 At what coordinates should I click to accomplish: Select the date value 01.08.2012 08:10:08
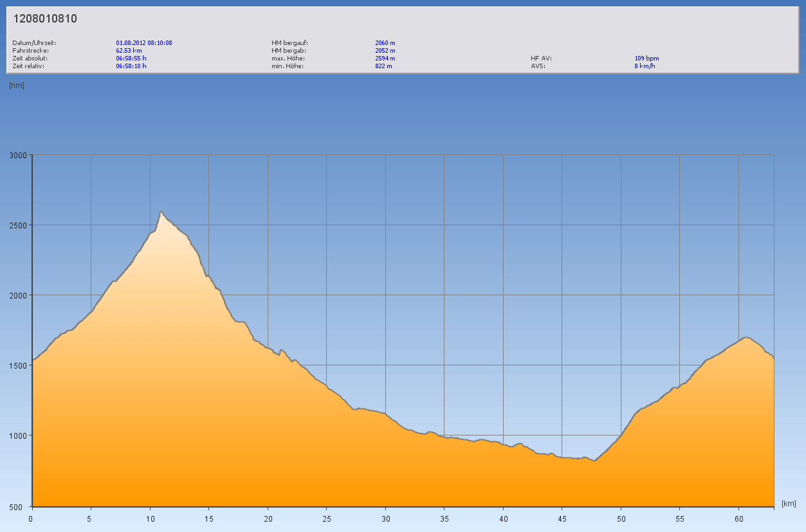point(144,43)
